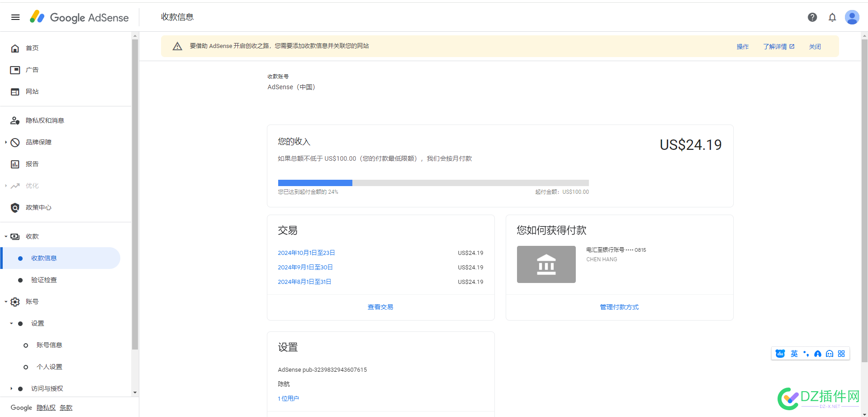The height and width of the screenshot is (417, 868).
Task: Click 操作 in the warning banner
Action: click(x=743, y=47)
